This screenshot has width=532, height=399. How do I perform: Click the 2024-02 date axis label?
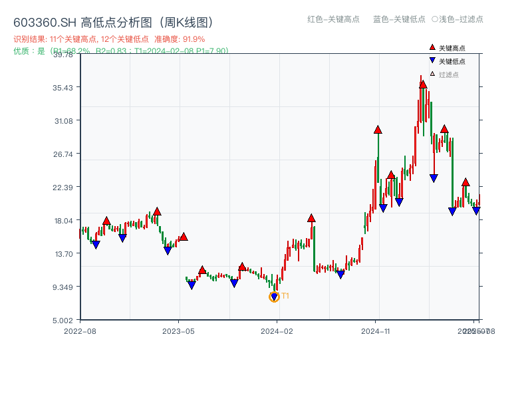pyautogui.click(x=277, y=331)
